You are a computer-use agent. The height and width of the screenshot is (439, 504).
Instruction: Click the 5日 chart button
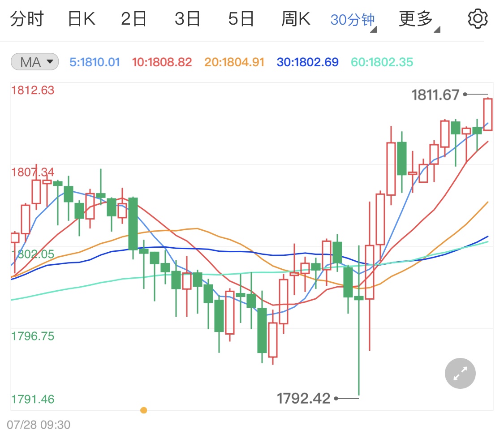pyautogui.click(x=241, y=18)
